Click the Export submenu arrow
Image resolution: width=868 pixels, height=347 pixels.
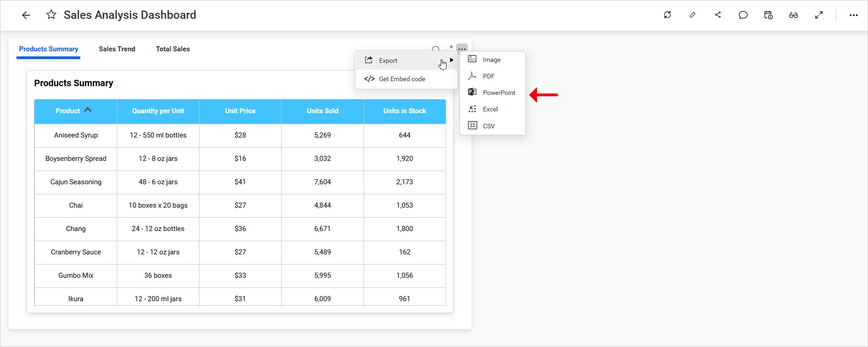pyautogui.click(x=452, y=60)
